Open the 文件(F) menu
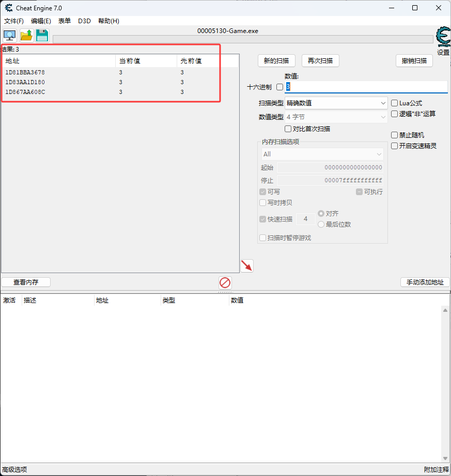The height and width of the screenshot is (476, 451). pos(13,21)
